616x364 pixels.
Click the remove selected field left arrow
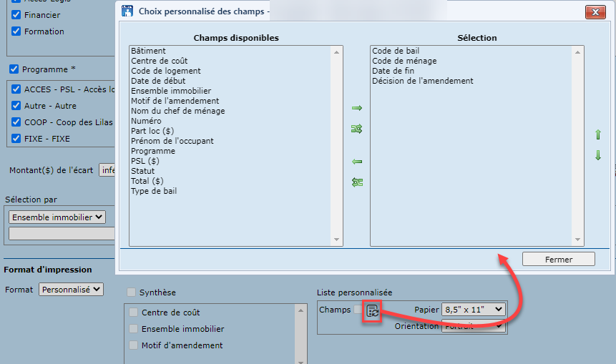357,162
